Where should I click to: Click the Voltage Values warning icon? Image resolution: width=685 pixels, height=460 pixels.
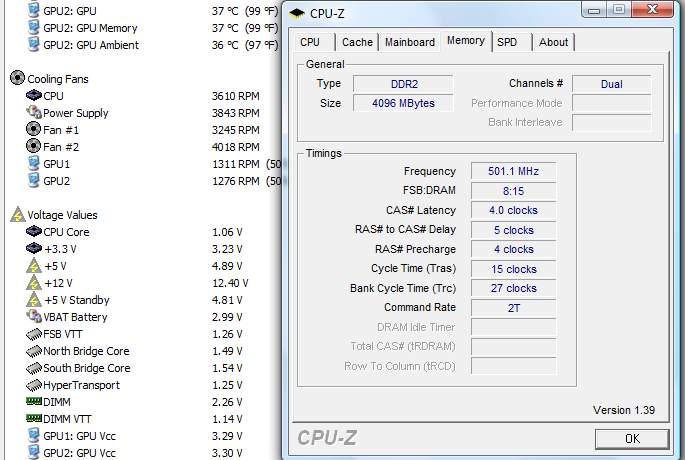(x=17, y=214)
